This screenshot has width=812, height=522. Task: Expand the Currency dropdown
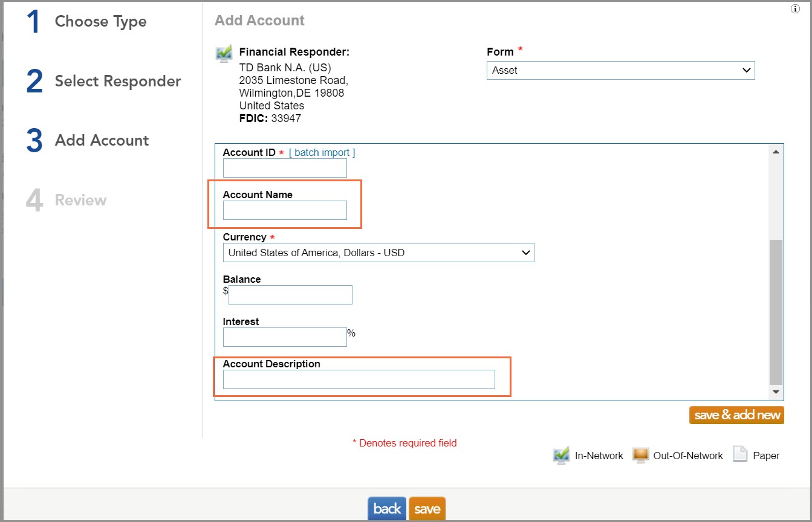378,253
